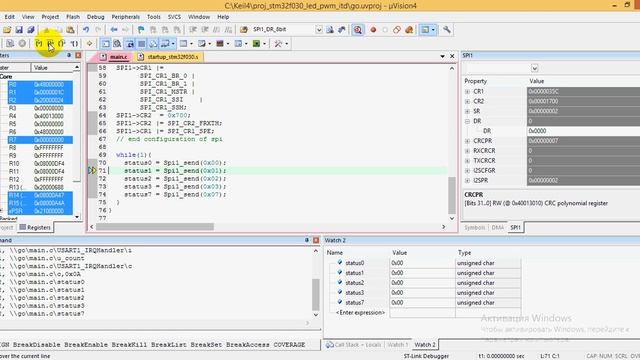The width and height of the screenshot is (640, 360).
Task: Save the current file
Action: (19, 30)
